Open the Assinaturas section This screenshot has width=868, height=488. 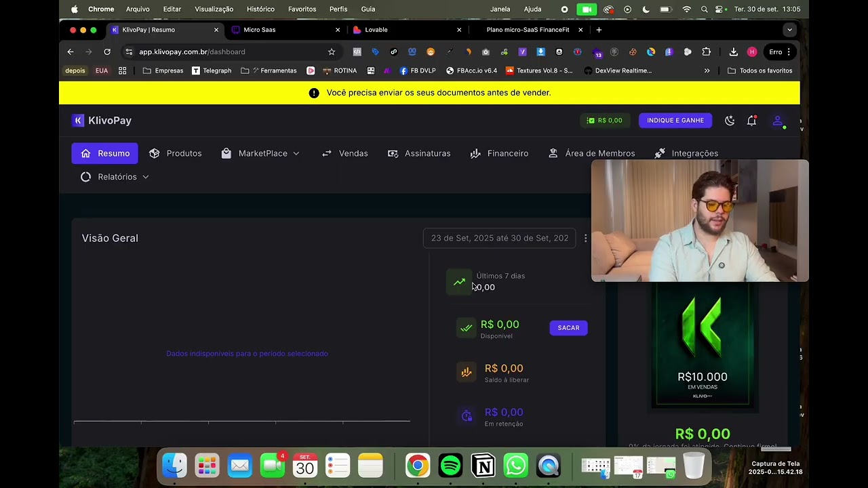click(418, 153)
